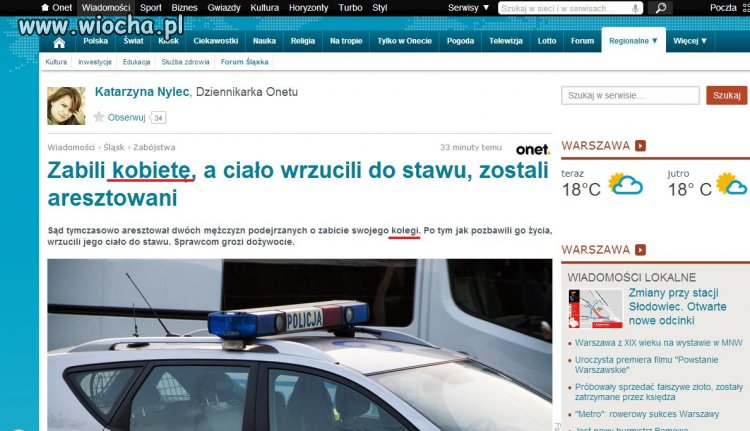
Task: Open the Styl section
Action: tap(380, 8)
